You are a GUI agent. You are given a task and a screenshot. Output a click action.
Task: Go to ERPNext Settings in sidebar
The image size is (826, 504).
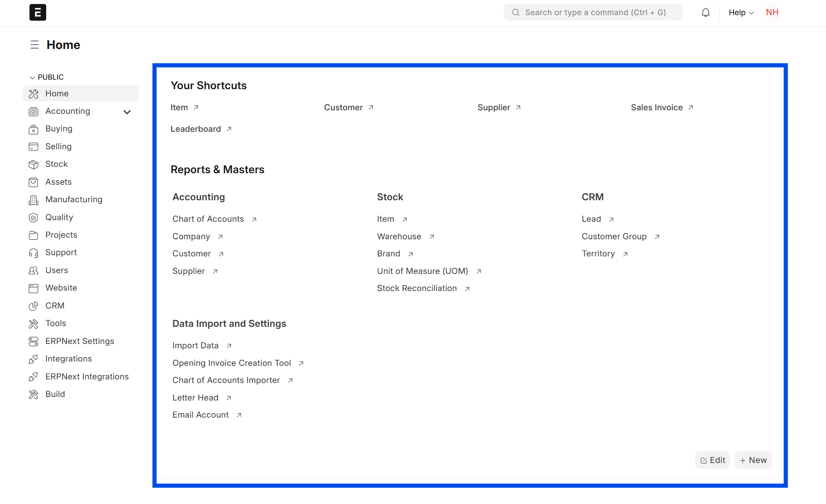coord(79,341)
